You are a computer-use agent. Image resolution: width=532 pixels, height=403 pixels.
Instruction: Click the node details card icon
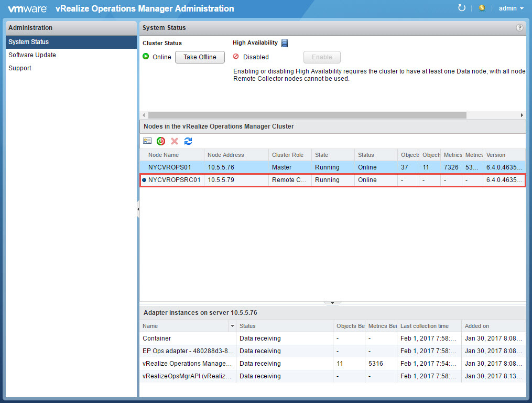click(147, 141)
